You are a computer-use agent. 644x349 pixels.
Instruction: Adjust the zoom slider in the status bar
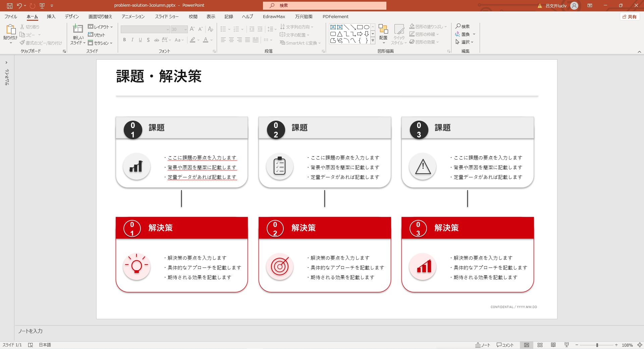tap(597, 345)
